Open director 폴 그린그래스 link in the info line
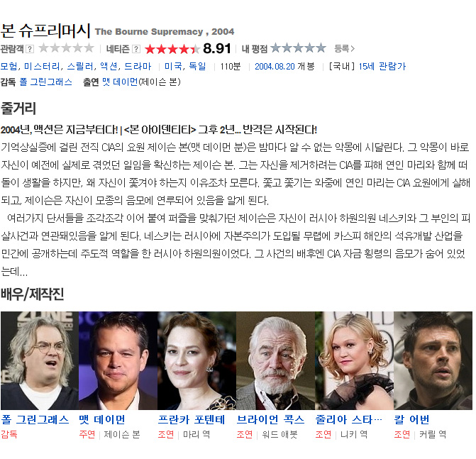Viewport: 476px width, 459px height. 46,82
